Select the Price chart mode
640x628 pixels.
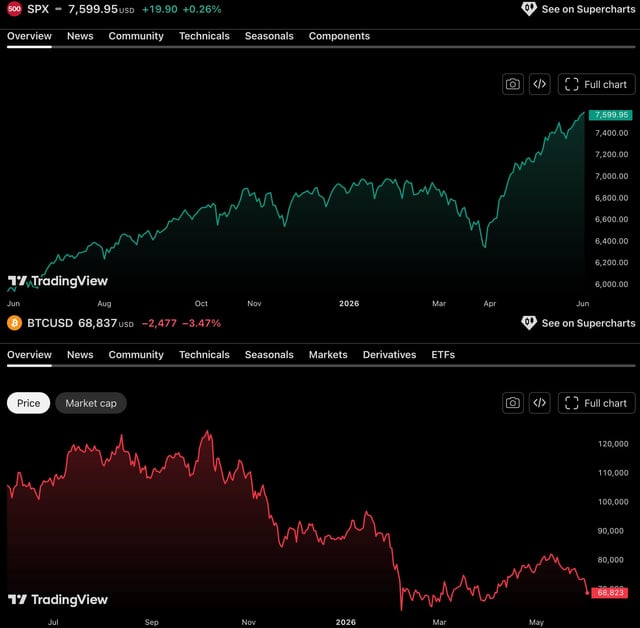29,403
